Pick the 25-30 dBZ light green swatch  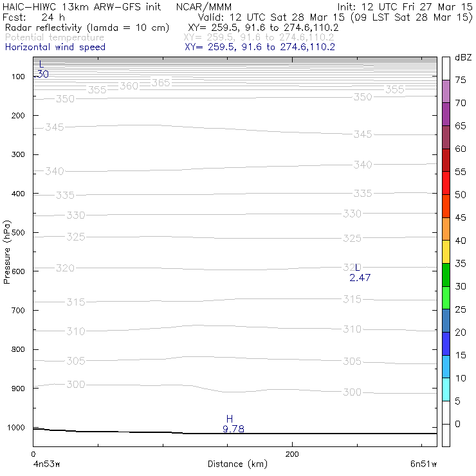pyautogui.click(x=446, y=298)
